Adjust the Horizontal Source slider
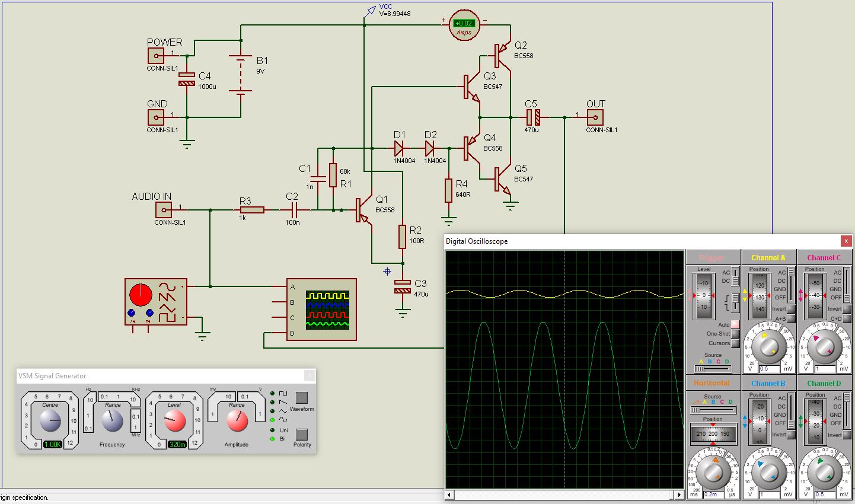This screenshot has height=504, width=855. pyautogui.click(x=713, y=410)
